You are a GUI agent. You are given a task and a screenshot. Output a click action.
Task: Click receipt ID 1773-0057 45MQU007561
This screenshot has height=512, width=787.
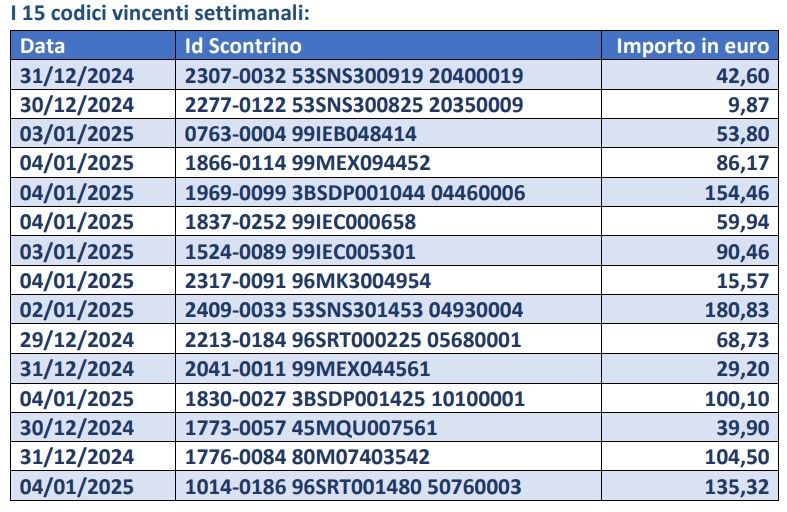click(x=311, y=428)
